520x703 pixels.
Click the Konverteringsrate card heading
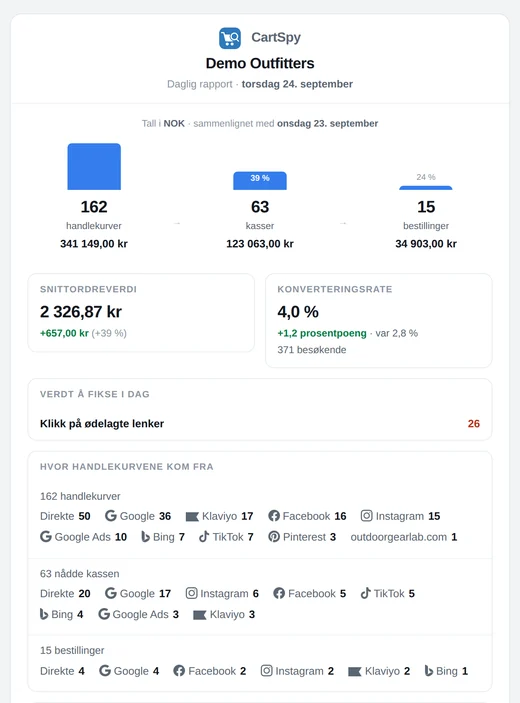(x=335, y=289)
